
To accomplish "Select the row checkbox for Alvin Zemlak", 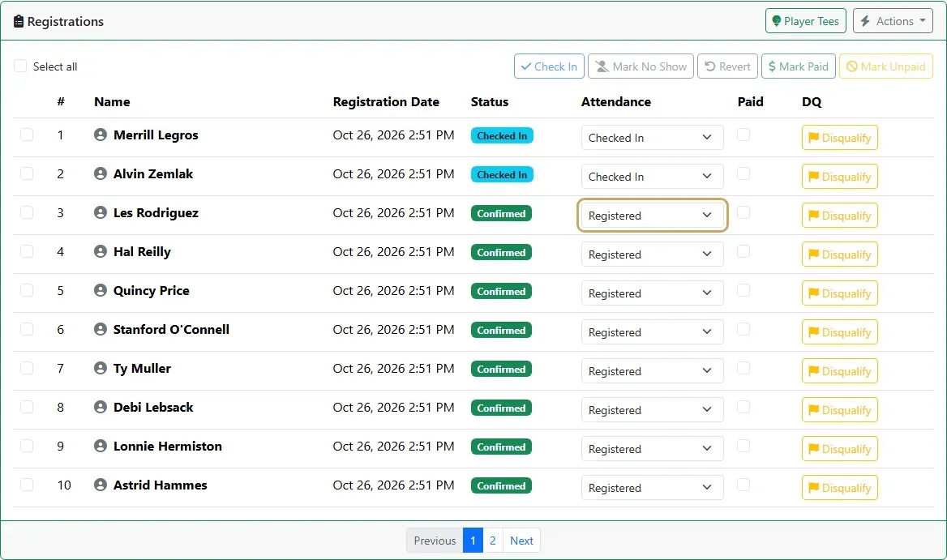I will click(x=27, y=173).
